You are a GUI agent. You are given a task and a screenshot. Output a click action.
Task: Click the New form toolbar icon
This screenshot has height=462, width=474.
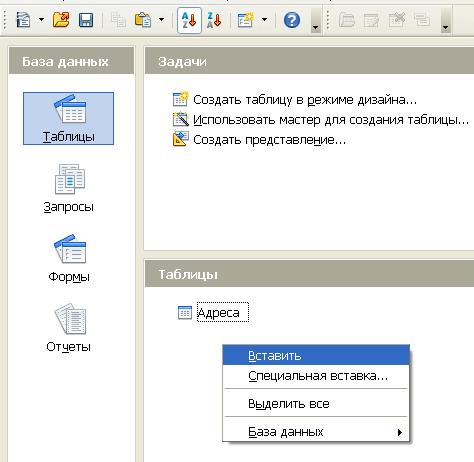click(246, 20)
